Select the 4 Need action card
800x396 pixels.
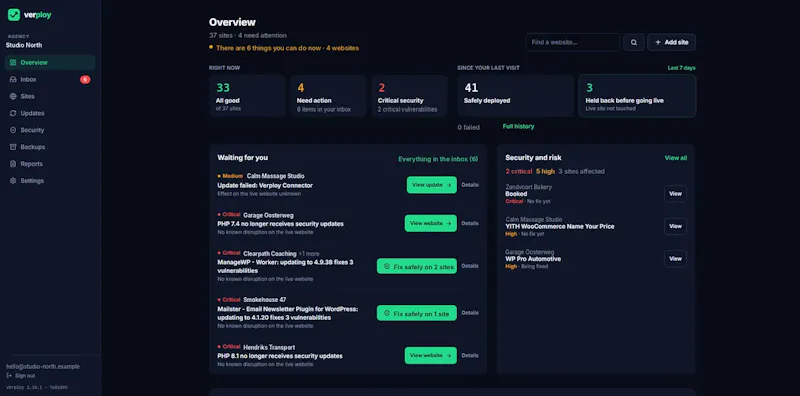point(328,96)
